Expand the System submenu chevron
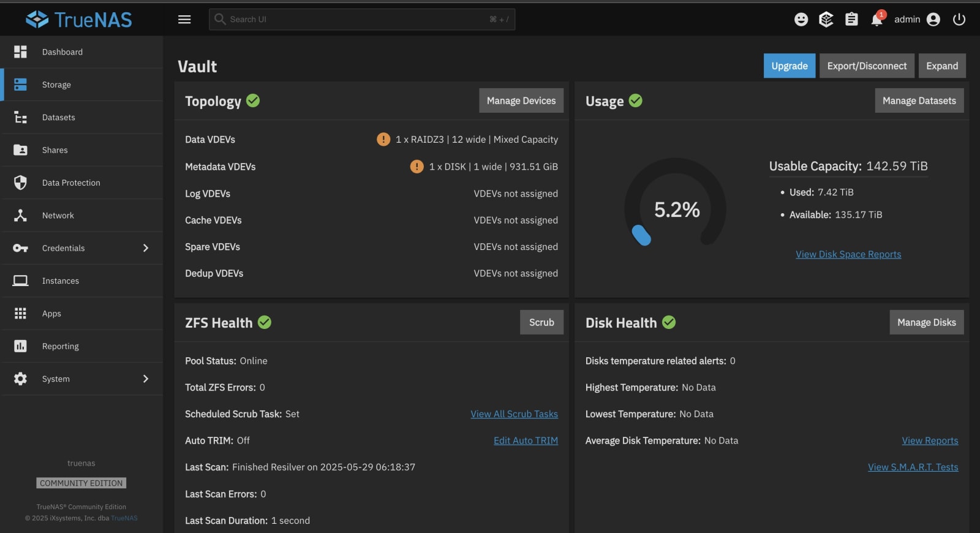Image resolution: width=980 pixels, height=533 pixels. click(146, 379)
